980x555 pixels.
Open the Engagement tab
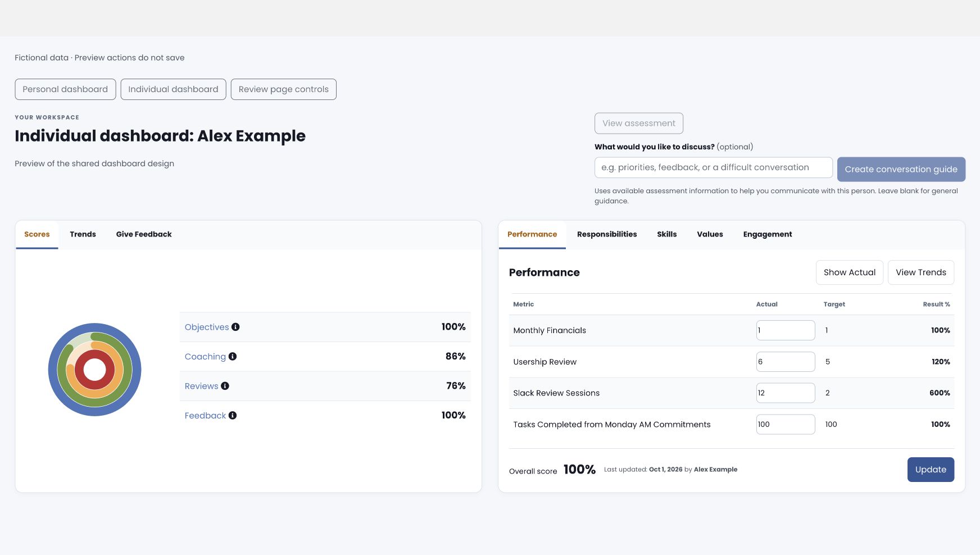tap(768, 234)
